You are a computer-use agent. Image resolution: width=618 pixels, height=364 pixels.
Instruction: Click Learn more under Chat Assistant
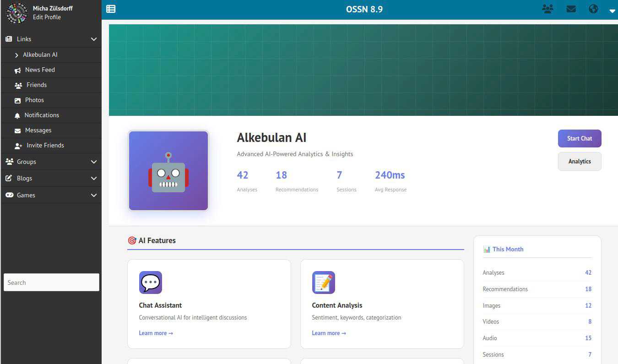[x=156, y=333]
